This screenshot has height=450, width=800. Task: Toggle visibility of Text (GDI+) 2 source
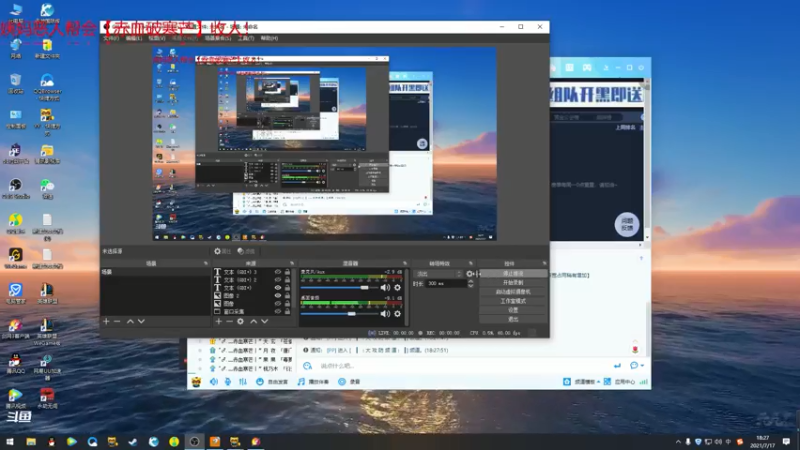pyautogui.click(x=278, y=280)
